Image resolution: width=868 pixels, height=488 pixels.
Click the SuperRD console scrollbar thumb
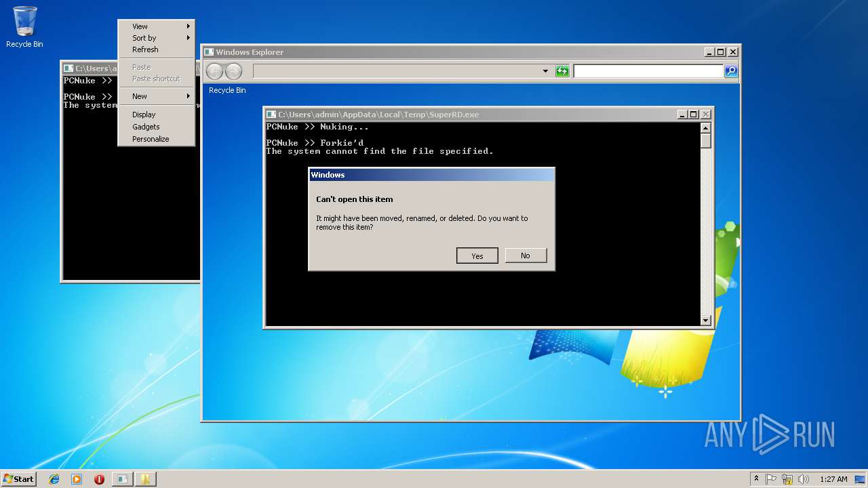705,141
